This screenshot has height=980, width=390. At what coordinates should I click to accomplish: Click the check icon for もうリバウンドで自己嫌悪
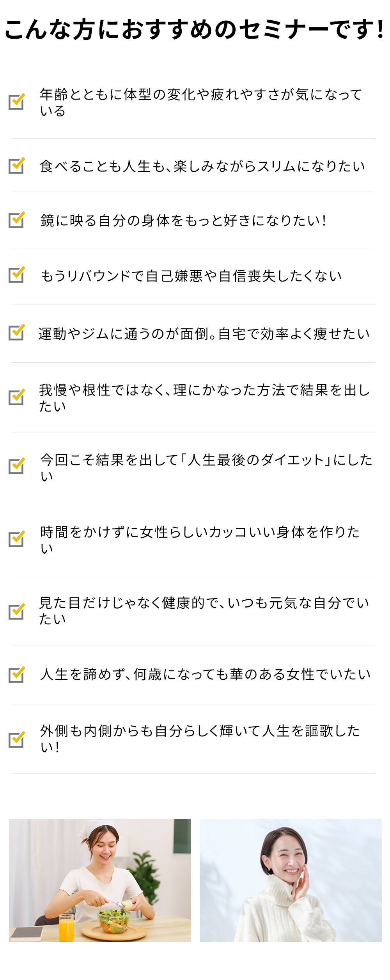click(x=17, y=274)
